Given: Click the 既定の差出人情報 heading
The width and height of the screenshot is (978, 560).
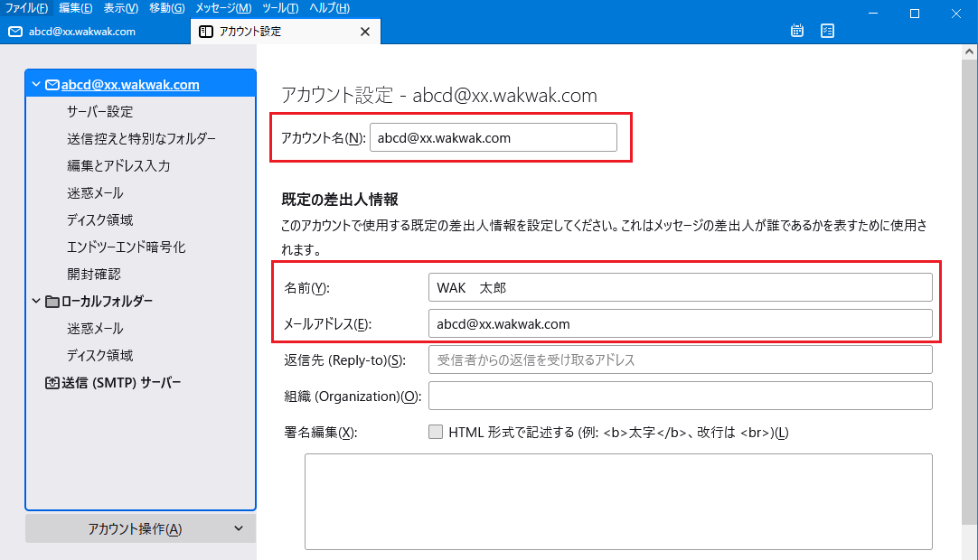Looking at the screenshot, I should [340, 200].
